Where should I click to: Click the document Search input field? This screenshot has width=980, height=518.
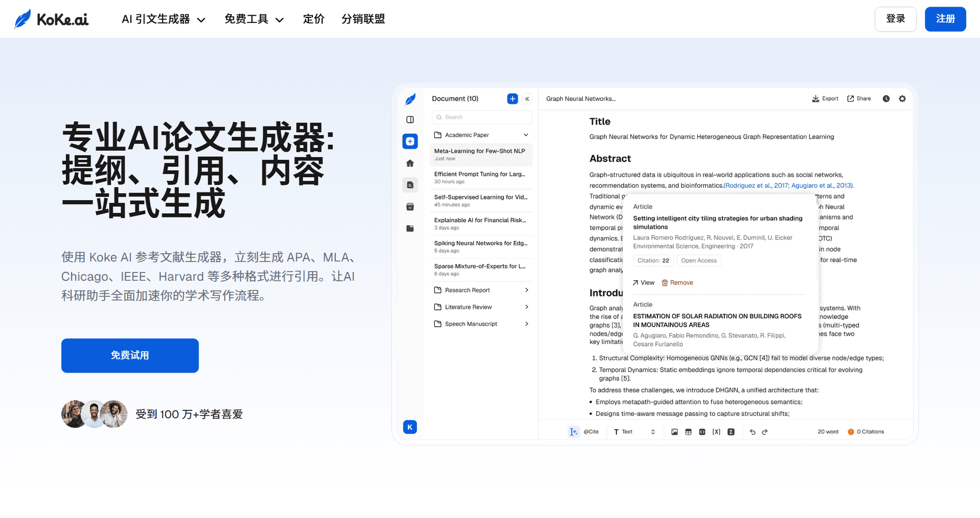tap(482, 117)
